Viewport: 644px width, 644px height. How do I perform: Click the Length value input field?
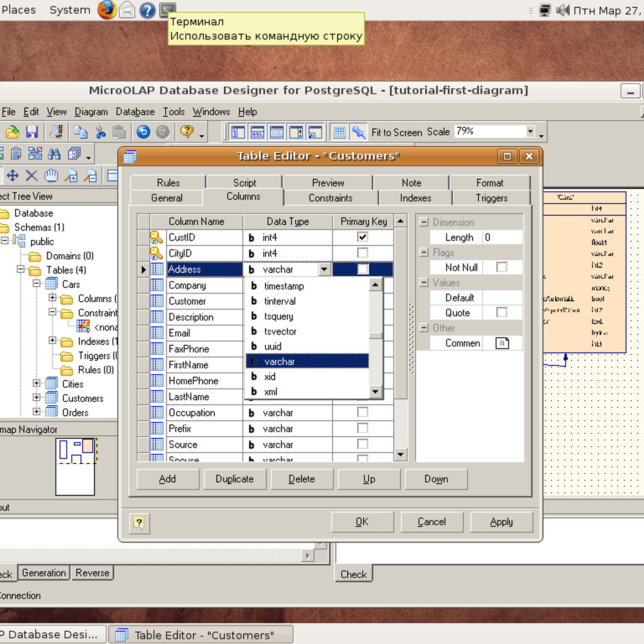pyautogui.click(x=502, y=237)
